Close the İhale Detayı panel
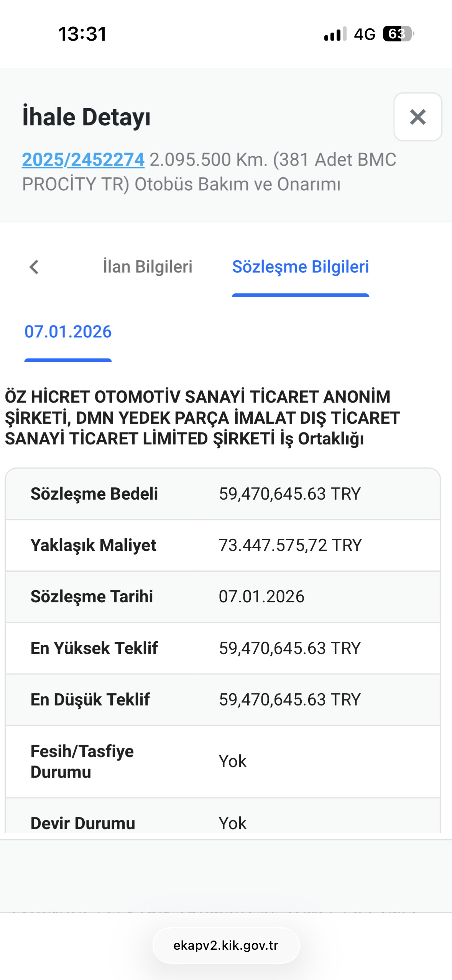The height and width of the screenshot is (980, 452). coord(417,117)
